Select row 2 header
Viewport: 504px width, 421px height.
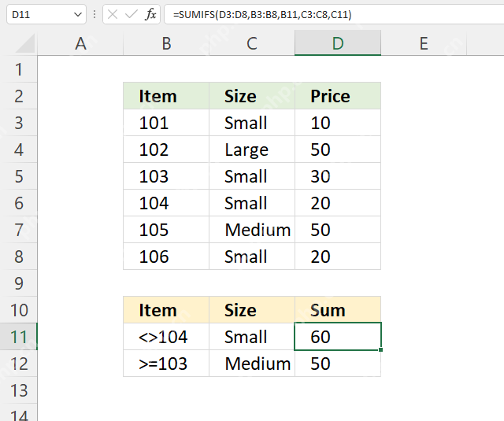point(19,96)
